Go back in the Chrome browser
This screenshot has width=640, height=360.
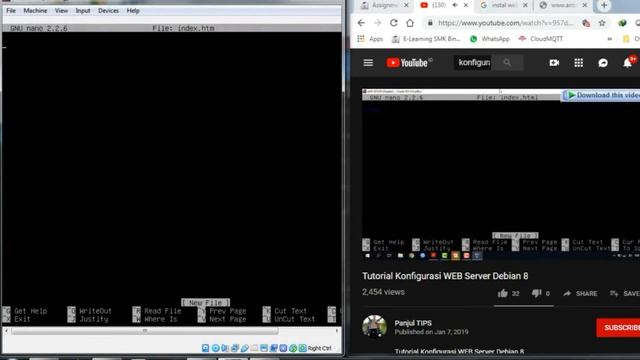pyautogui.click(x=361, y=23)
